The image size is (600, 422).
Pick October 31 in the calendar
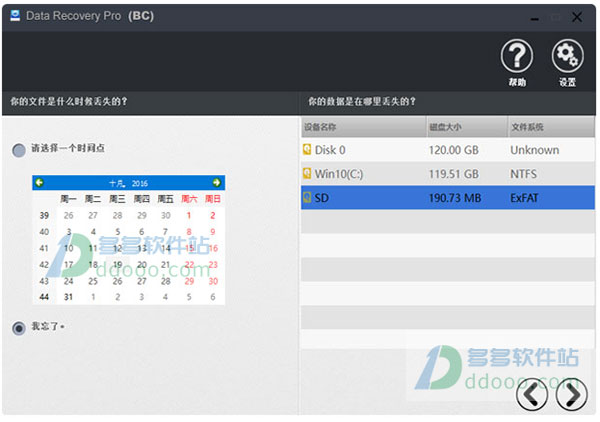pos(68,297)
